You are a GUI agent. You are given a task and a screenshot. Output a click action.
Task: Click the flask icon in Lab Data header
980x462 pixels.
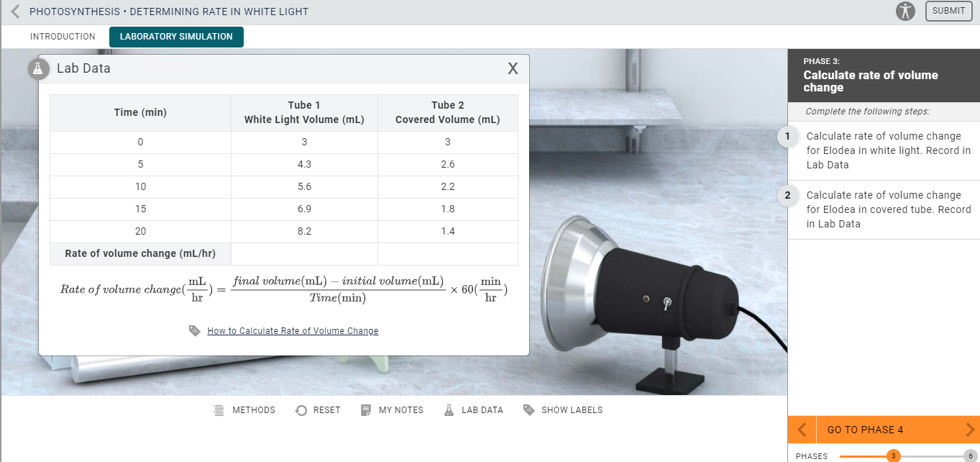tap(40, 68)
